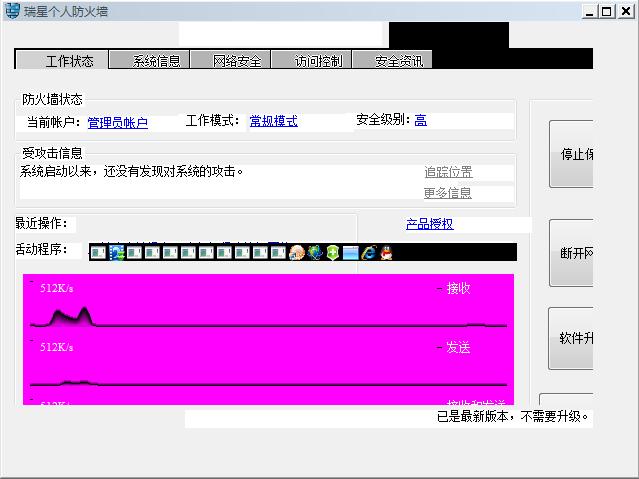Click the 发送 traffic graph

pos(269,363)
